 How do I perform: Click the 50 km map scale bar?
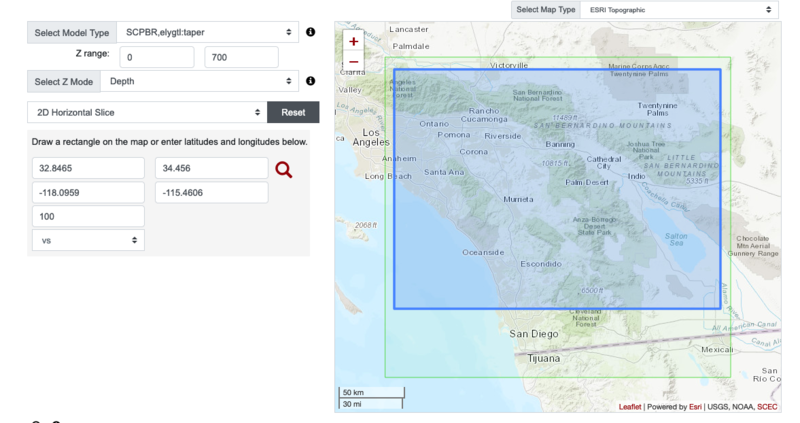pos(371,392)
